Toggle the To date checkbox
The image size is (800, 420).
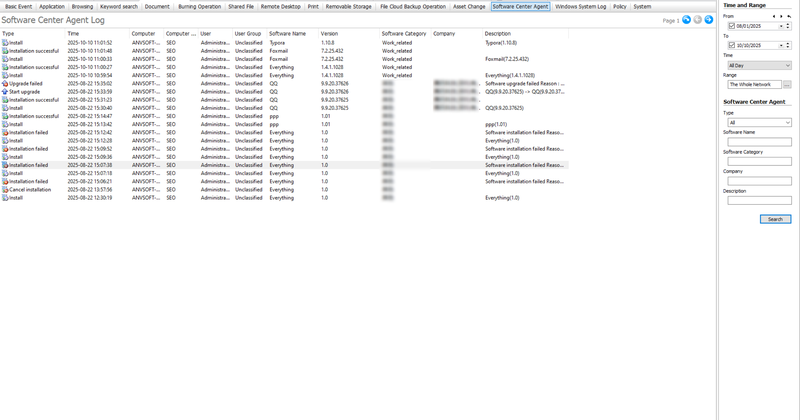coord(732,45)
